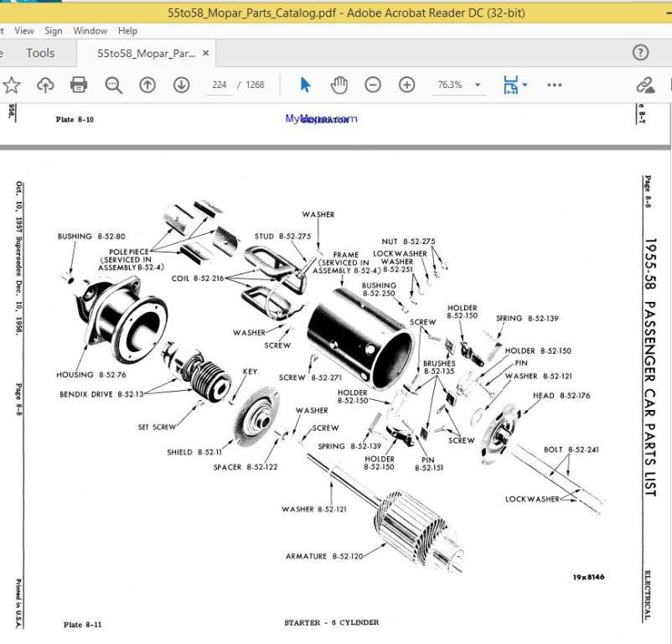672x644 pixels.
Task: Zoom in with the plus button
Action: pos(406,85)
